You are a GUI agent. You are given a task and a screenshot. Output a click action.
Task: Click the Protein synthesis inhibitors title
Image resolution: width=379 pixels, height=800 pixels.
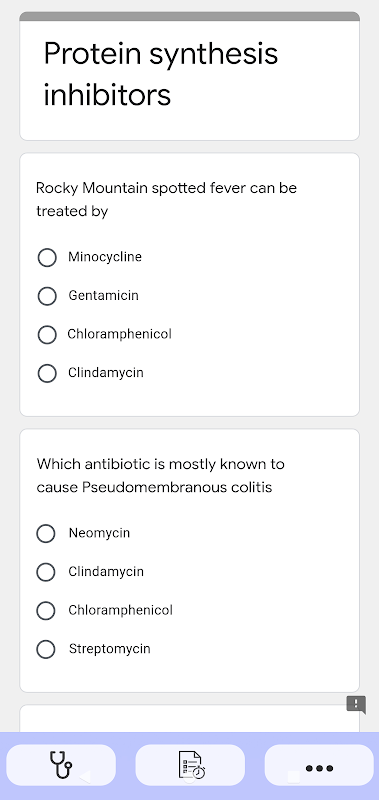click(161, 74)
